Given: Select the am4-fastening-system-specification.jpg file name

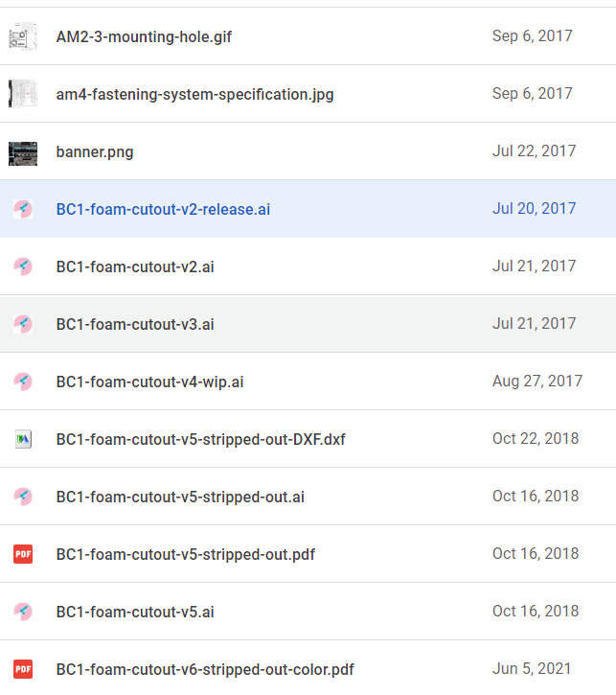Looking at the screenshot, I should click(x=194, y=94).
